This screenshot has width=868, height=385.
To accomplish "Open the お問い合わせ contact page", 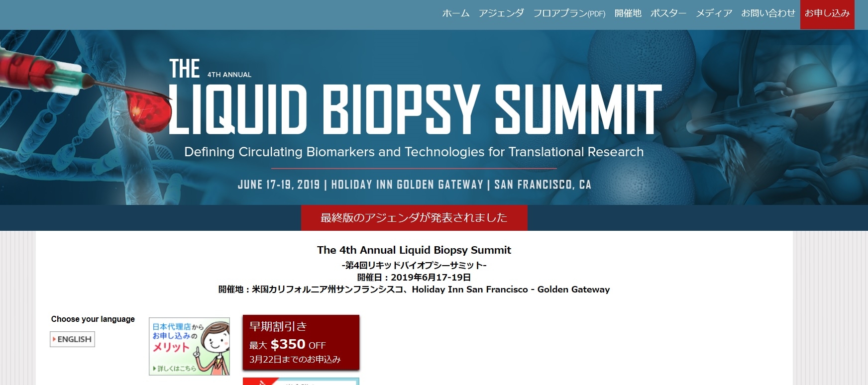I will click(768, 13).
